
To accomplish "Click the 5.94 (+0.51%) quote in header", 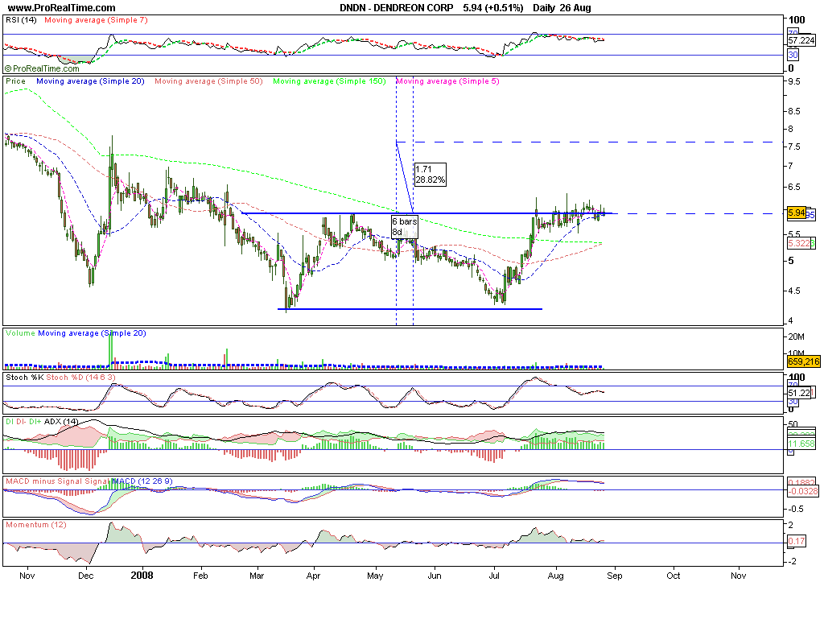I will (493, 8).
